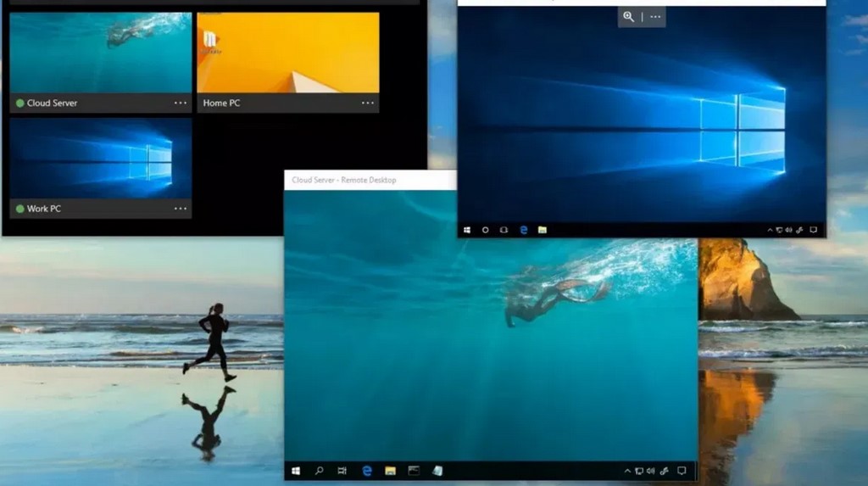Image resolution: width=868 pixels, height=486 pixels.
Task: Open the Cloud Server desktop thumbnail
Action: 101,53
